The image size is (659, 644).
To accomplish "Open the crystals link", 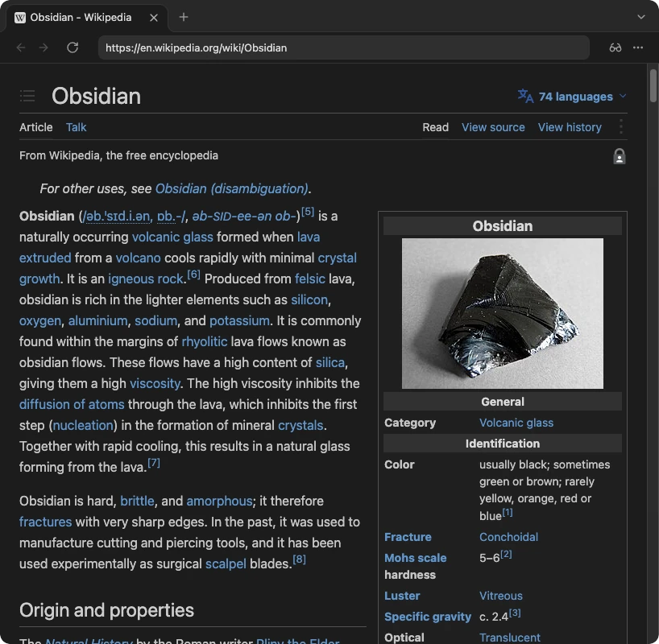I will click(x=300, y=426).
